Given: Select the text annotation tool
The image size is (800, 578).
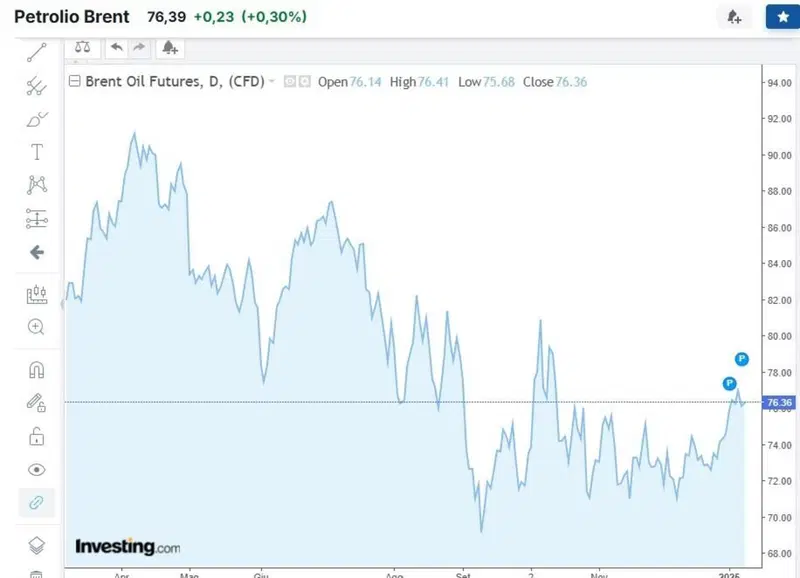Looking at the screenshot, I should pyautogui.click(x=37, y=152).
